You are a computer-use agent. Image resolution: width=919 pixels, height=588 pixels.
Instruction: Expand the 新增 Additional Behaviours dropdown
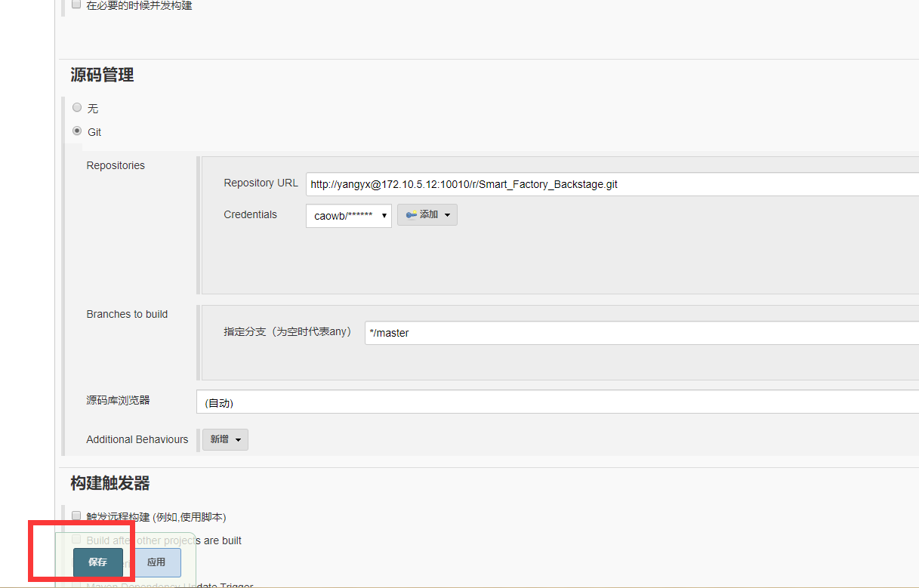[225, 439]
